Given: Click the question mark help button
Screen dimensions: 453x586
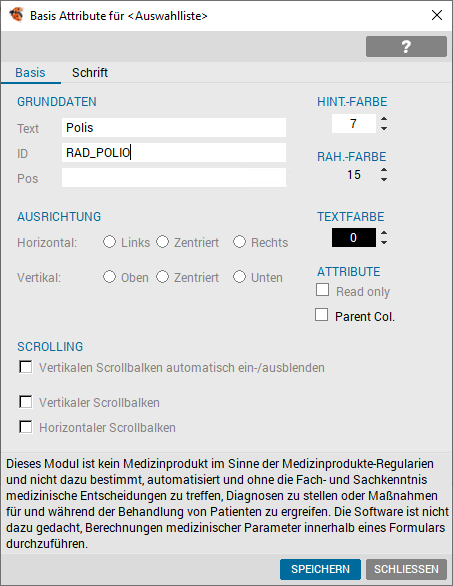Looking at the screenshot, I should pos(406,46).
